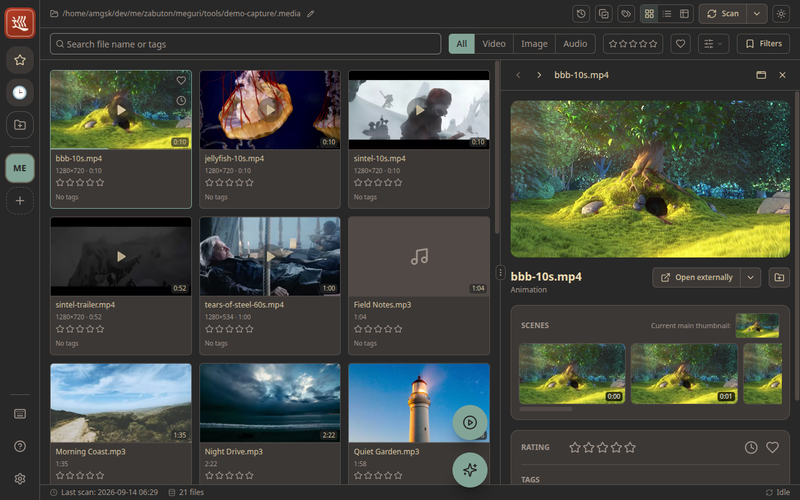The height and width of the screenshot is (500, 800).
Task: Select the Audio filter tab
Action: [575, 44]
